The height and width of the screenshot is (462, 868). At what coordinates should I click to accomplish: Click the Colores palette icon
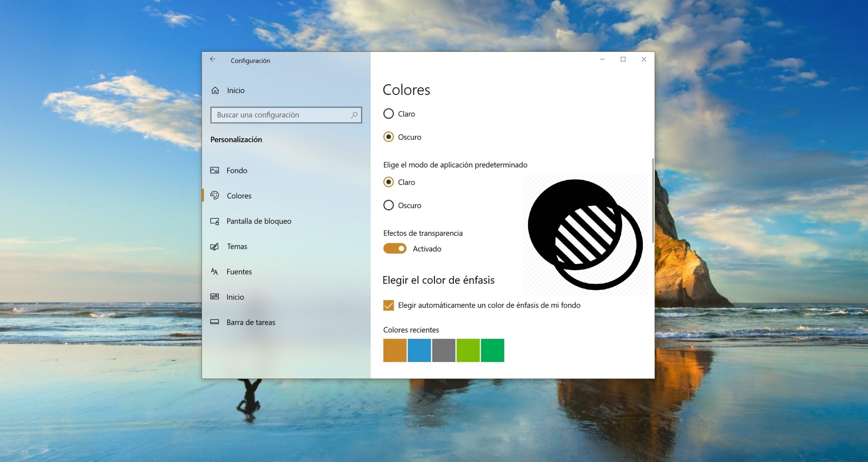[x=215, y=195]
